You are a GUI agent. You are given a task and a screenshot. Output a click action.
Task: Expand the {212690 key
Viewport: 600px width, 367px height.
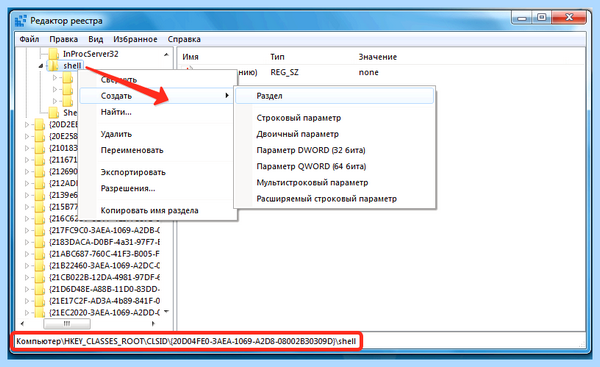(x=27, y=171)
